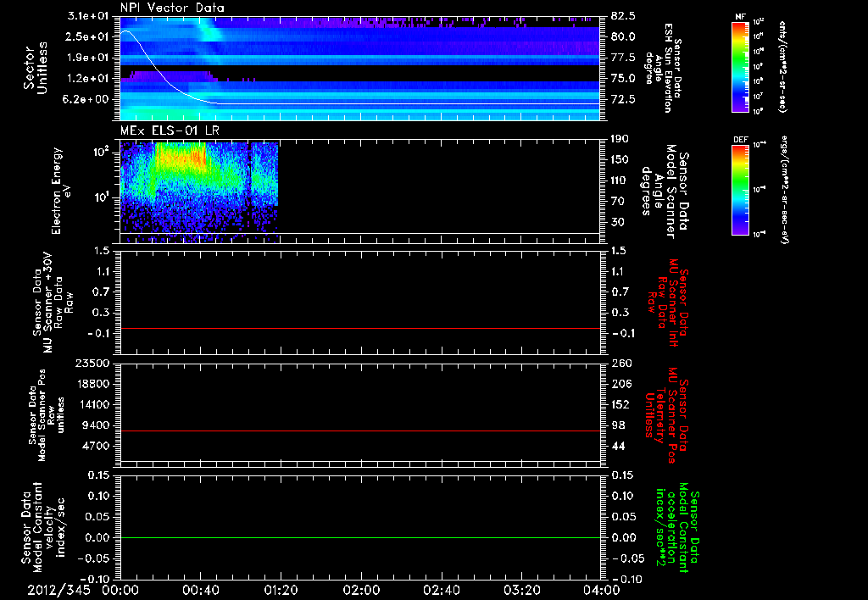The width and height of the screenshot is (868, 600).
Task: Click the NF color scale bar
Action: click(740, 67)
